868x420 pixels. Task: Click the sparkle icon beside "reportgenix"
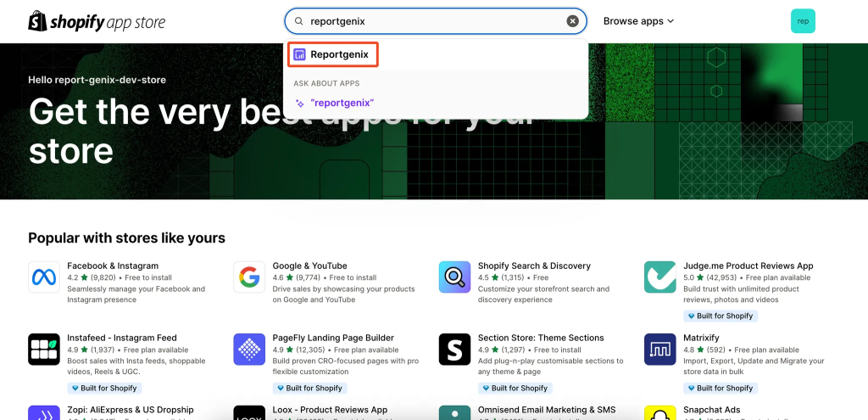299,103
